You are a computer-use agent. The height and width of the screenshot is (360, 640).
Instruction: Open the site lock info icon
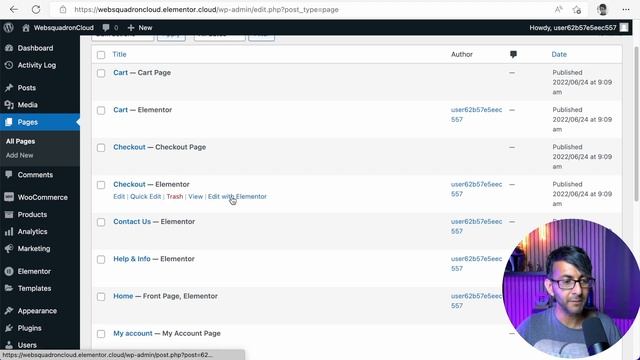click(x=63, y=9)
